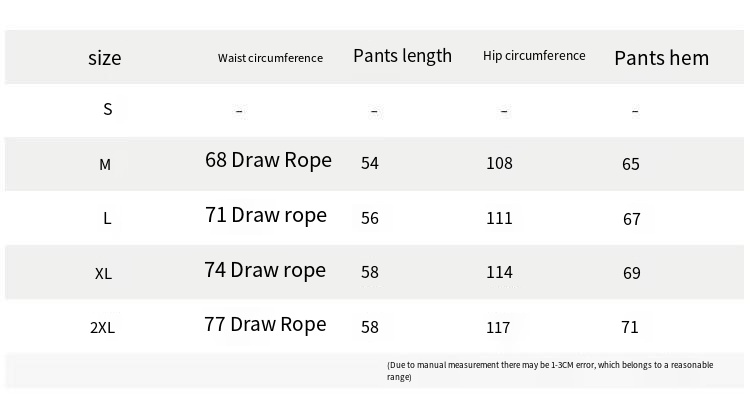
Task: Select the 'Waist circumference' header
Action: (x=270, y=58)
